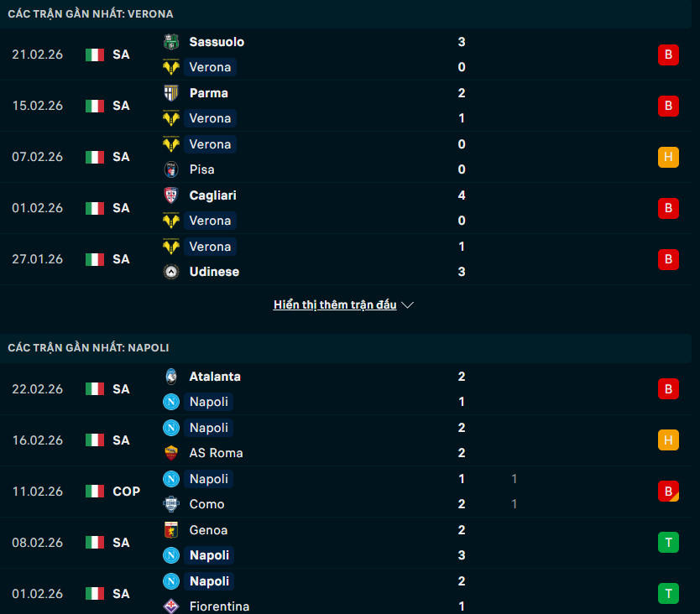Click the orange H badge for Verona-Pisa draw
The width and height of the screenshot is (700, 614).
coord(668,157)
